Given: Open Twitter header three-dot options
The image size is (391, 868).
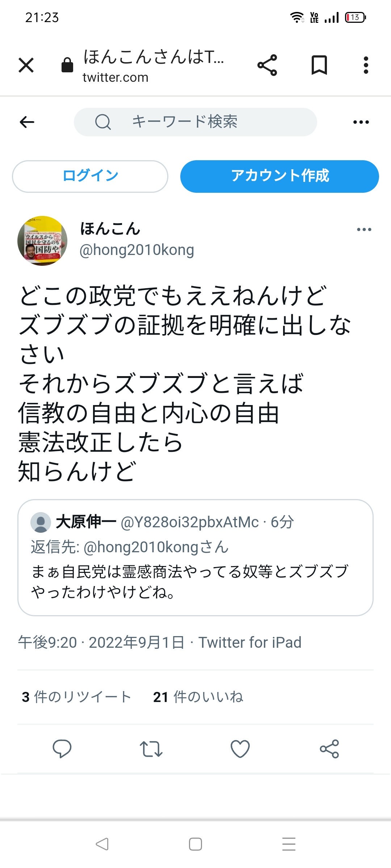Looking at the screenshot, I should 361,122.
